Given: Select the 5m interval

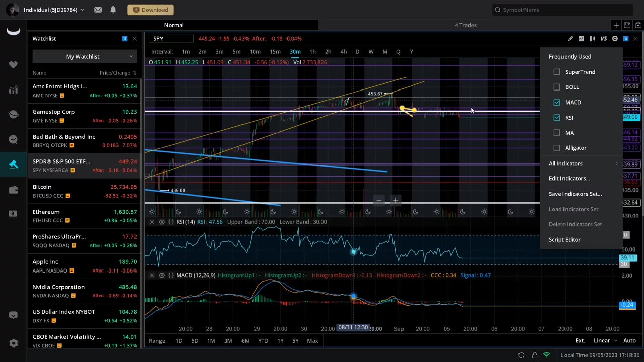Looking at the screenshot, I should [236, 52].
